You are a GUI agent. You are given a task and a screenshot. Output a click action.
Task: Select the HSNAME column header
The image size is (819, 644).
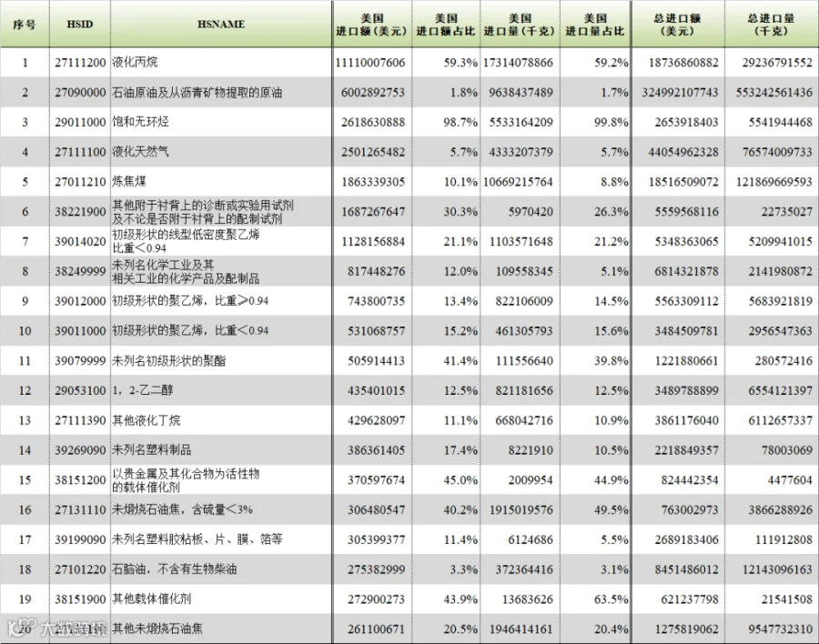point(221,24)
